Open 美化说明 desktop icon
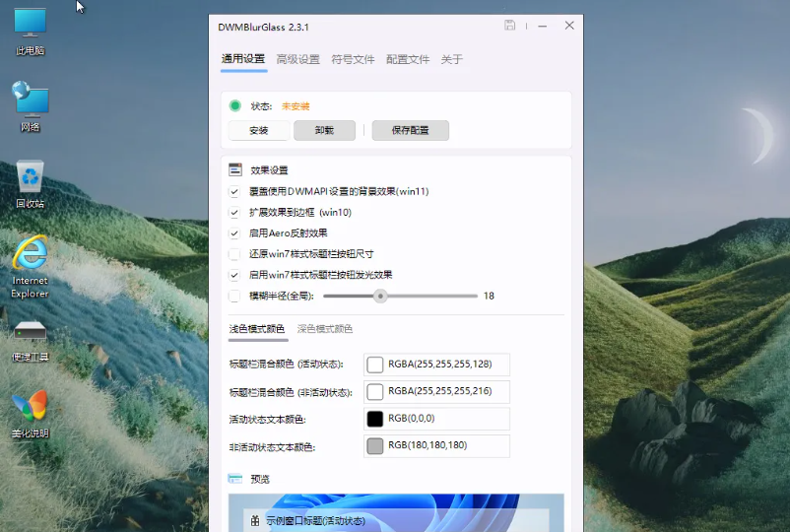The height and width of the screenshot is (532, 790). click(x=31, y=414)
